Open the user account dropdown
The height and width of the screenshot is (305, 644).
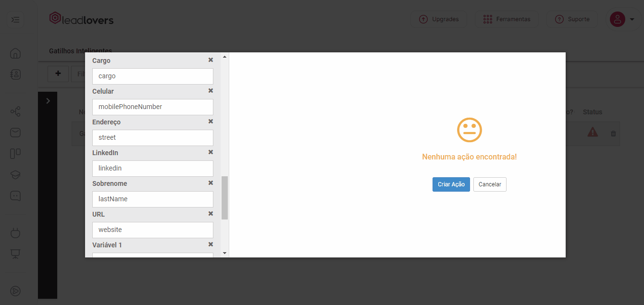click(622, 19)
